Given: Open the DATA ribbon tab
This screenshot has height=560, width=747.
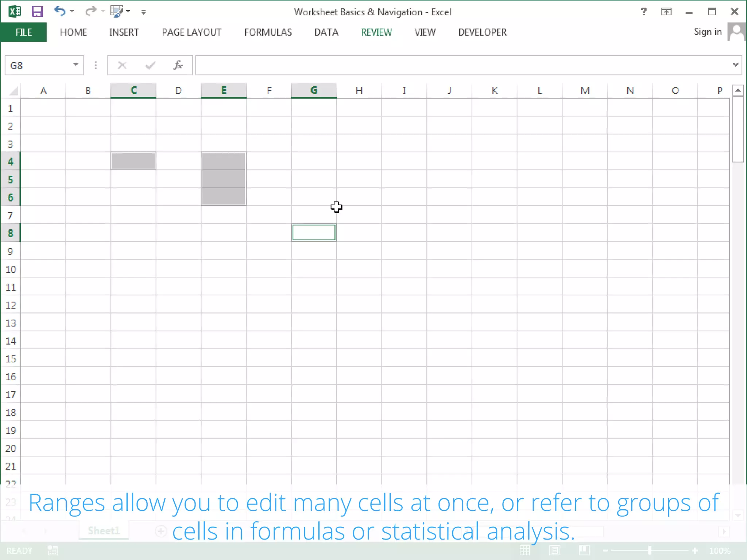Looking at the screenshot, I should click(x=326, y=32).
